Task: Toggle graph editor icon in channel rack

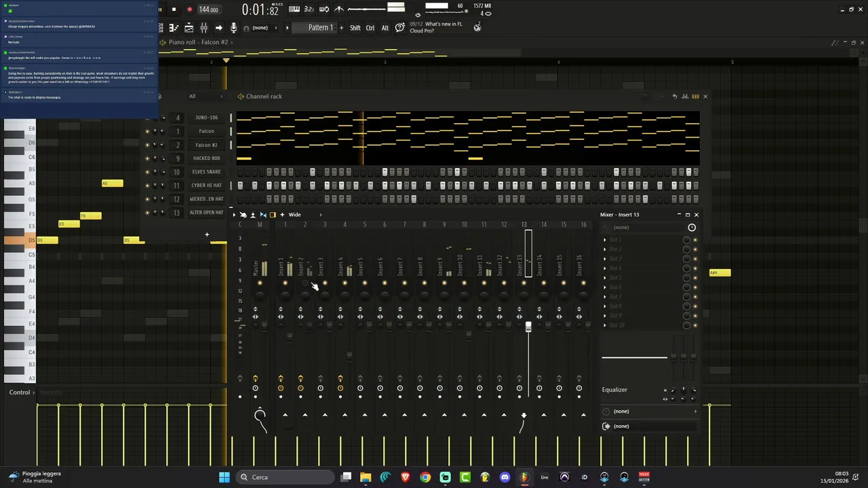Action: pos(685,96)
